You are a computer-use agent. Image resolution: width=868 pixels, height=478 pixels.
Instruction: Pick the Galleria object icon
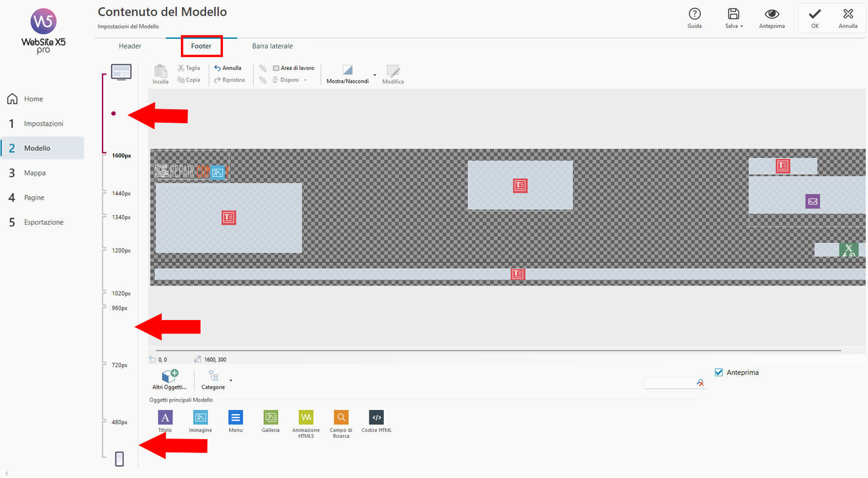pos(270,418)
